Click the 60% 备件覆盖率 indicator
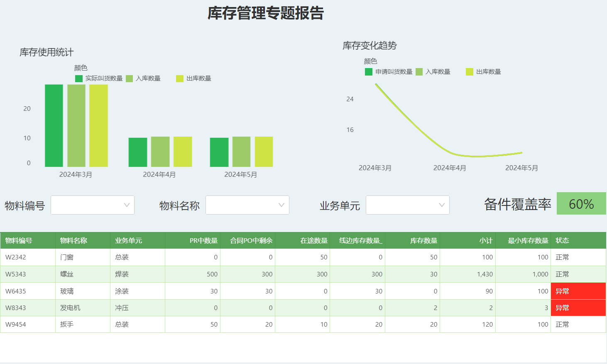The image size is (607, 364). (x=581, y=203)
